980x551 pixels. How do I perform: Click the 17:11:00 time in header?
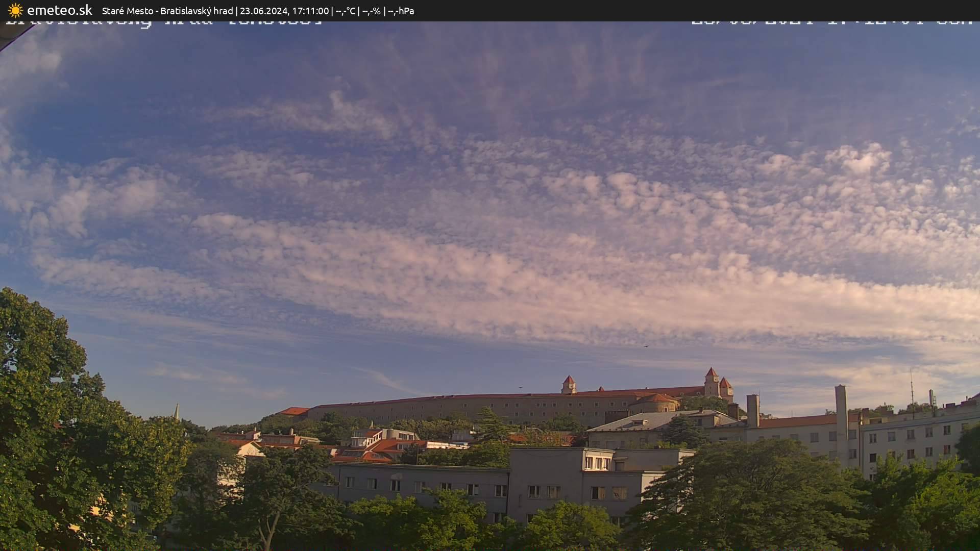[x=310, y=11]
